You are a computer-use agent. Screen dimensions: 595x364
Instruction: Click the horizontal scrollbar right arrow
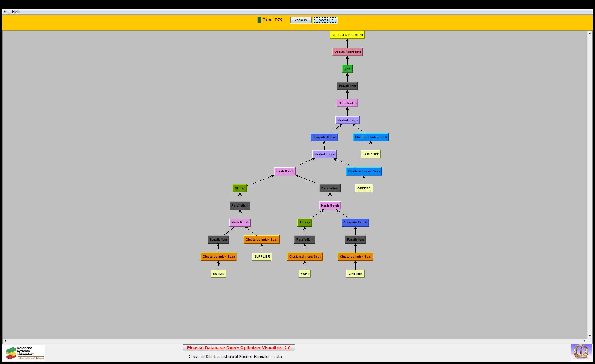tap(585, 341)
